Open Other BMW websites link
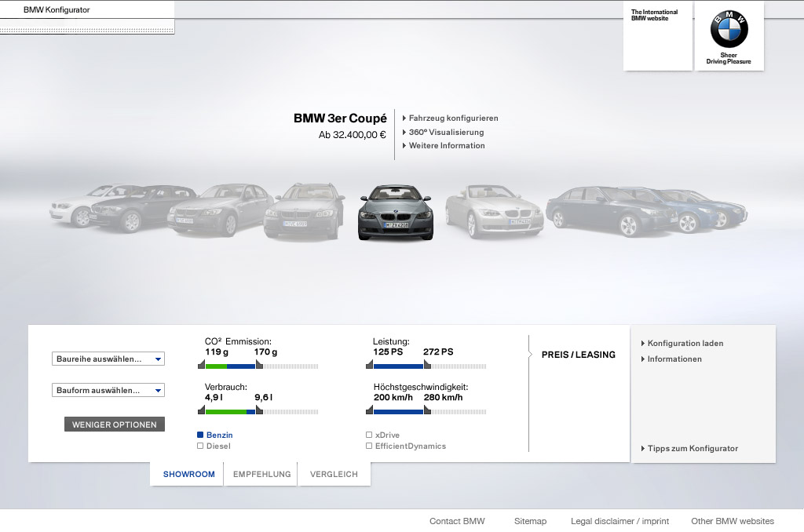Viewport: 804px width, 532px height. (733, 521)
